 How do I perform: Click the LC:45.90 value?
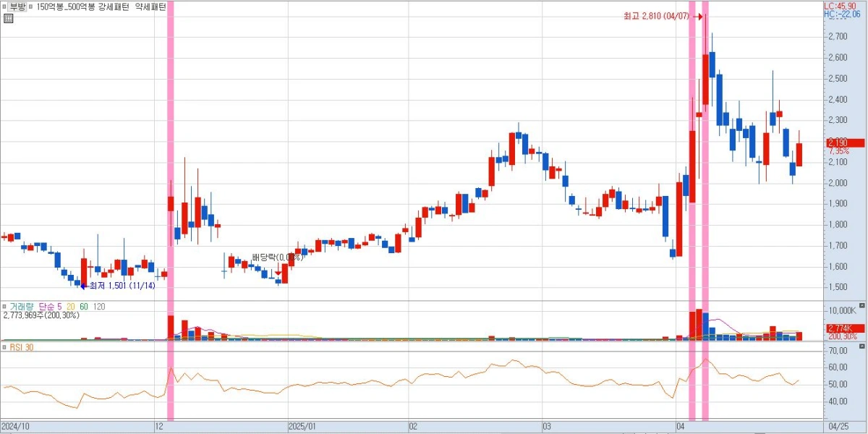pos(841,6)
